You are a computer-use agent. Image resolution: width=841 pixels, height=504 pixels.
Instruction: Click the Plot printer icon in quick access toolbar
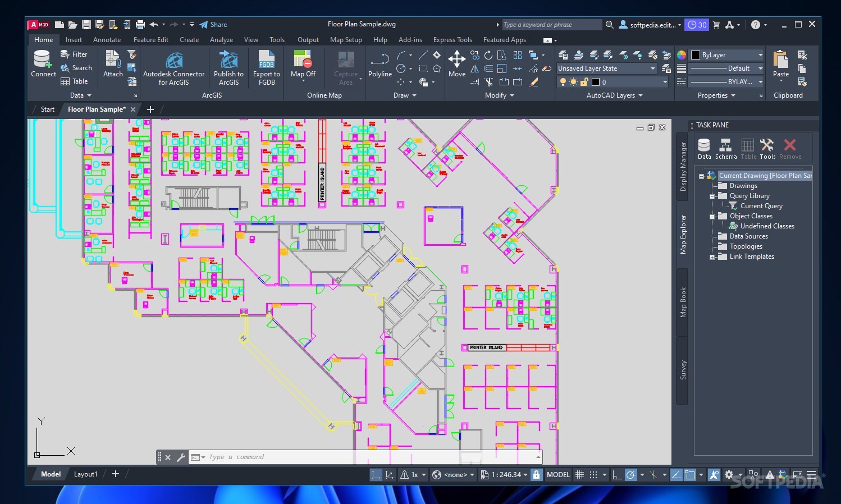140,25
